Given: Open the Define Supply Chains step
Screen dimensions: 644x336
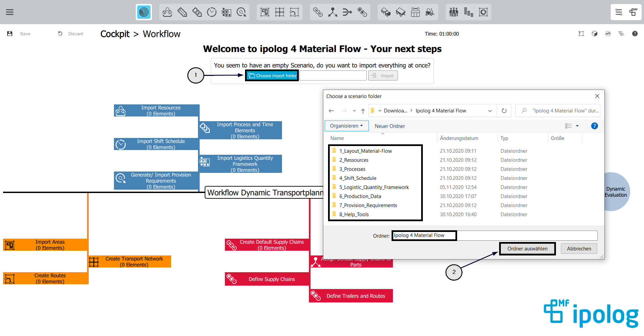Looking at the screenshot, I should pyautogui.click(x=267, y=279).
